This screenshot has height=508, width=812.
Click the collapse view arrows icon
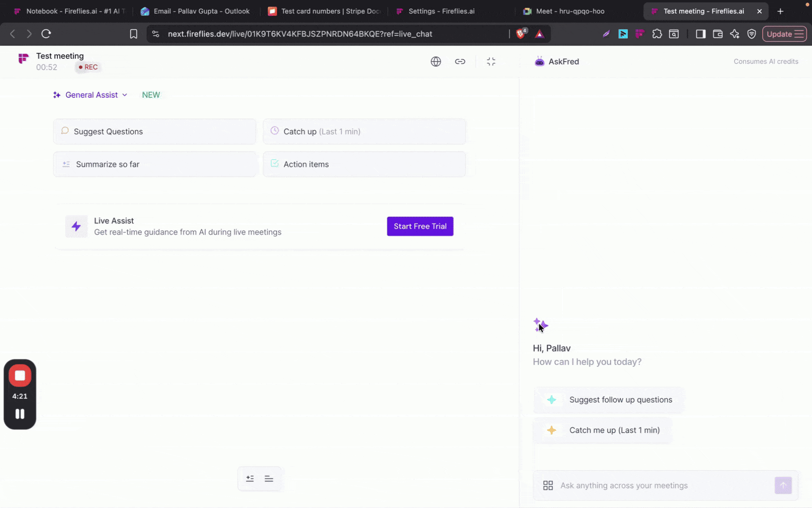(491, 62)
